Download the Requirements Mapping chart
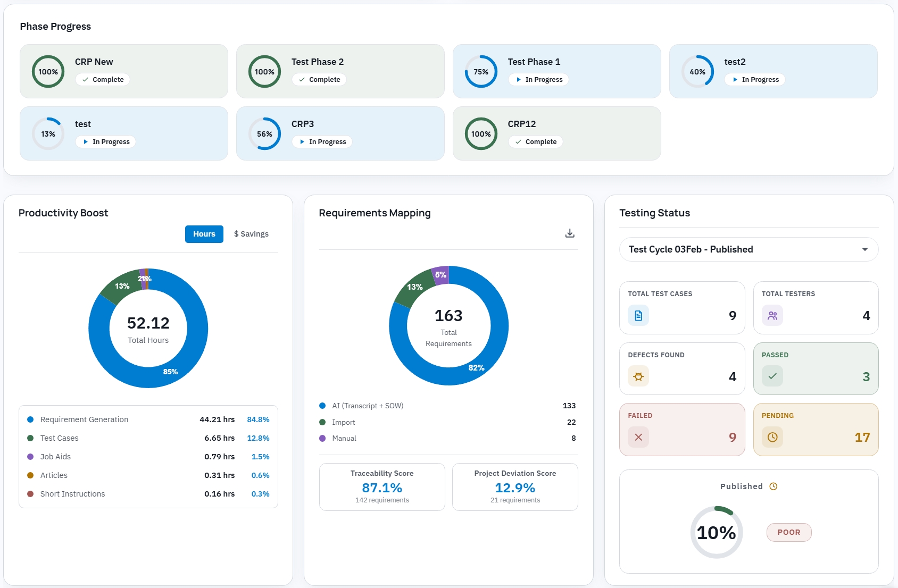Image resolution: width=898 pixels, height=588 pixels. tap(570, 233)
